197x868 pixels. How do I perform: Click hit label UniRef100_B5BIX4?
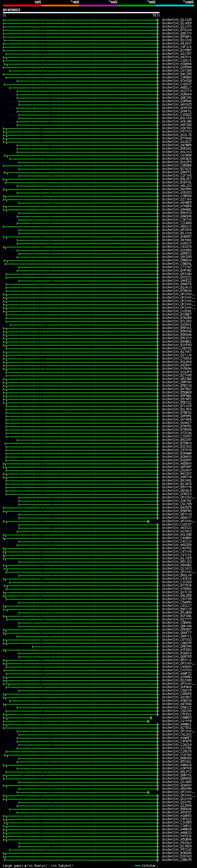(177, 386)
